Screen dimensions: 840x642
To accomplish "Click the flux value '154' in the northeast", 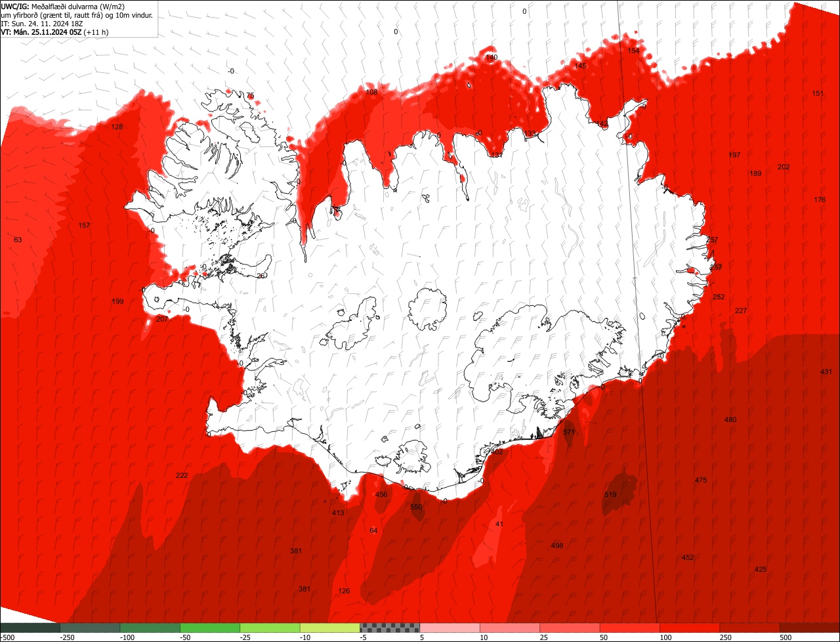I will (633, 51).
